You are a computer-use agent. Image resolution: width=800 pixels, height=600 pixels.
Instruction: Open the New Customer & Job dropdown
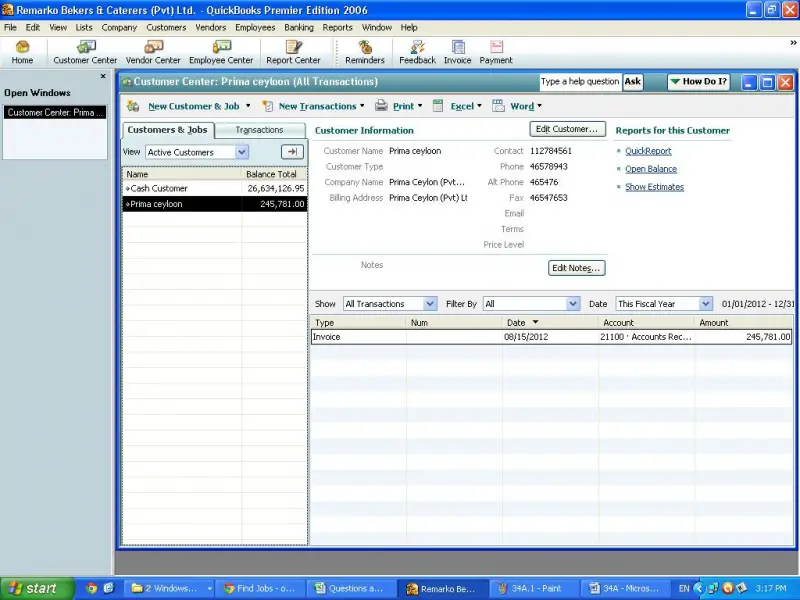[x=199, y=106]
